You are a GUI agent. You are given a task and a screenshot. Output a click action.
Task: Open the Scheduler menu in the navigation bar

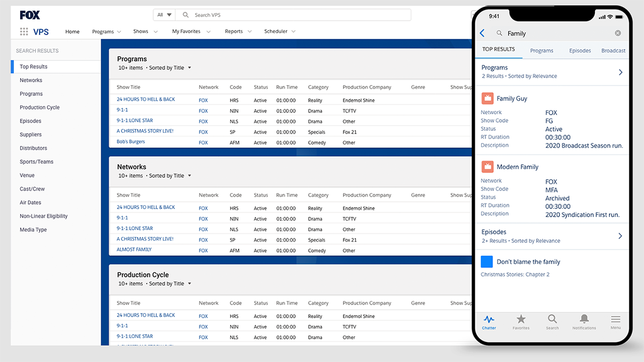276,31
